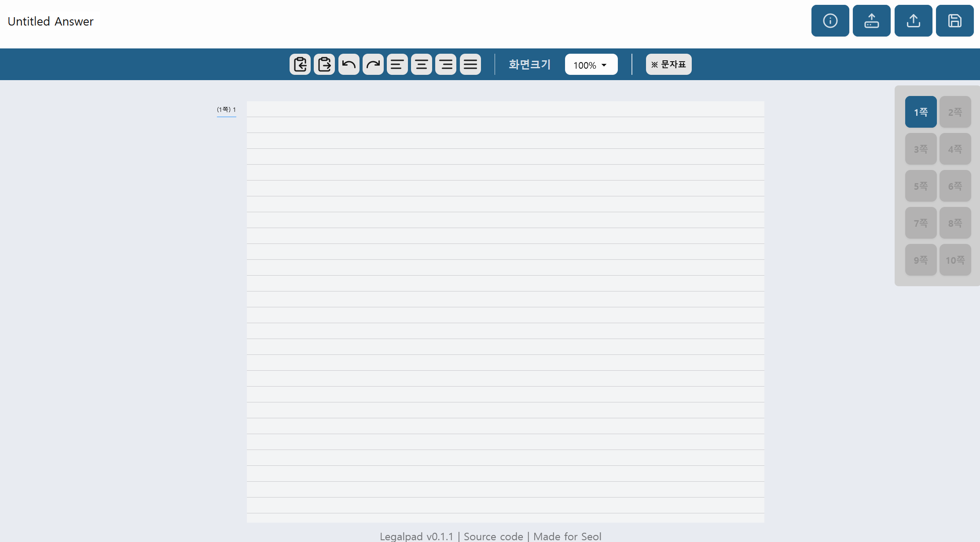Image resolution: width=980 pixels, height=542 pixels.
Task: Redo the last edit
Action: pos(373,64)
